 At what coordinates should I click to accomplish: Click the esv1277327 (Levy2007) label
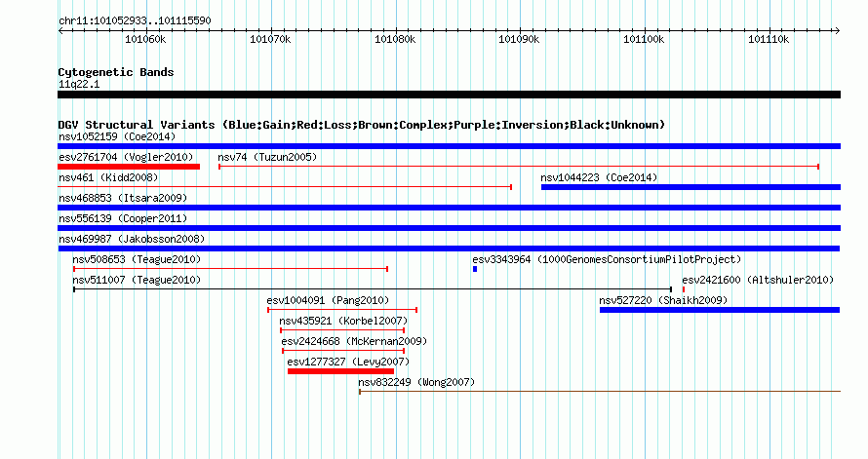(x=348, y=362)
